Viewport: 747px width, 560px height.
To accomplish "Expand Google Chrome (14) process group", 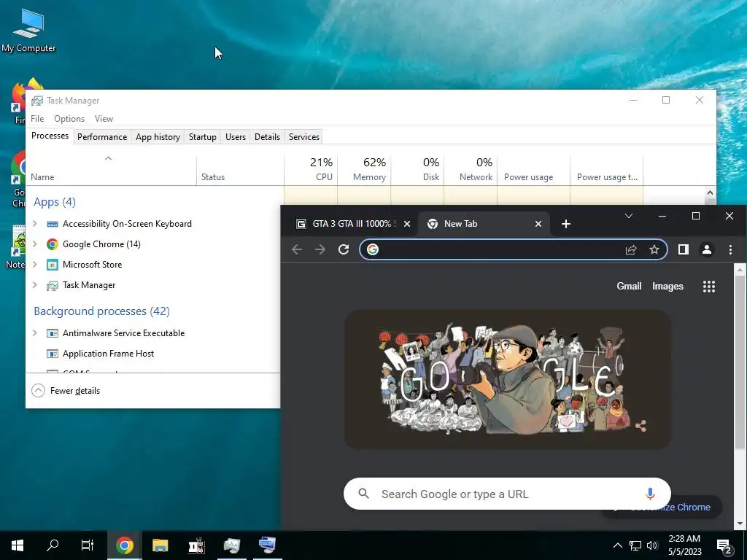I will [35, 244].
